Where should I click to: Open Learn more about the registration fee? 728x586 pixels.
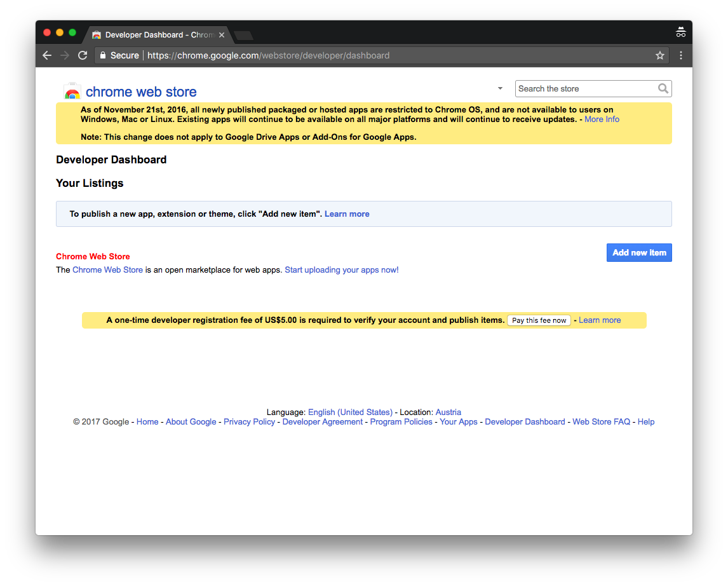pos(600,320)
